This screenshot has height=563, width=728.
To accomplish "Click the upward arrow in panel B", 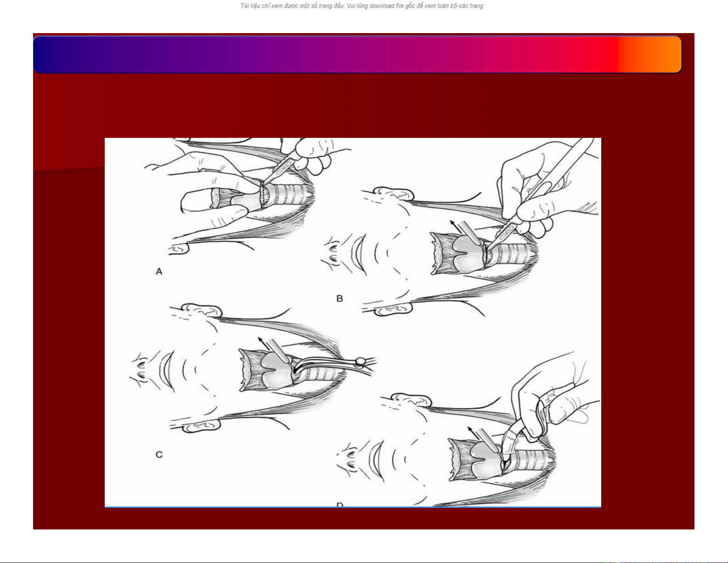I will 455,225.
